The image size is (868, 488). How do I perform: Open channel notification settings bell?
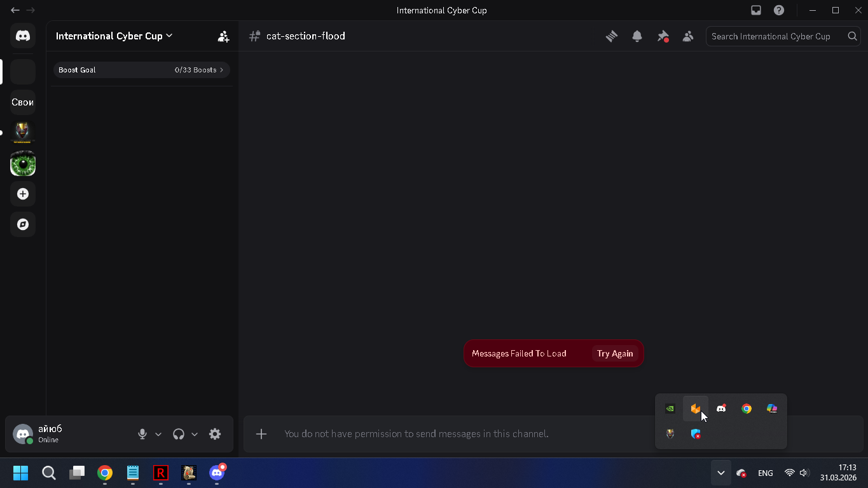click(x=637, y=36)
